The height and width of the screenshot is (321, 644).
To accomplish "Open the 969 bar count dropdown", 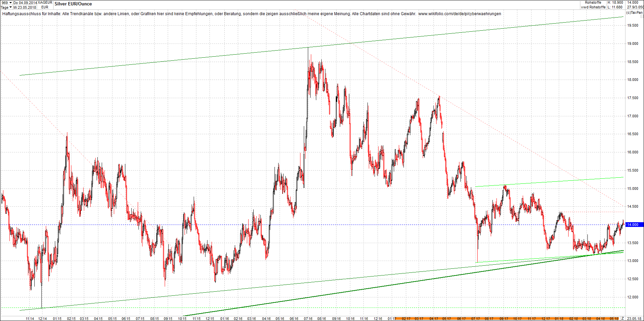I will [x=6, y=3].
